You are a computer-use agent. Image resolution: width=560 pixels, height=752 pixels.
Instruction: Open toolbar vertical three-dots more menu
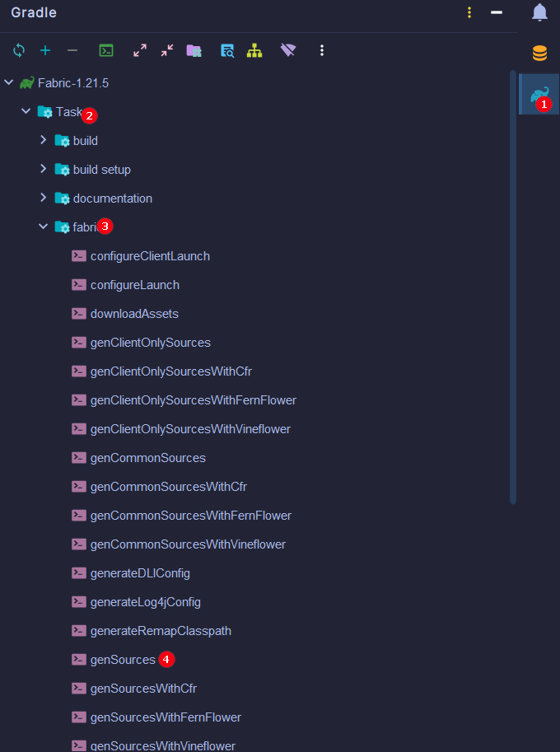322,50
